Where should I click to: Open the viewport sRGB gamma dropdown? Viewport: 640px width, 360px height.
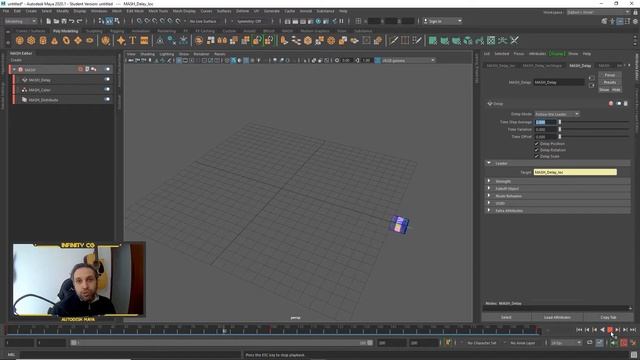coord(407,60)
